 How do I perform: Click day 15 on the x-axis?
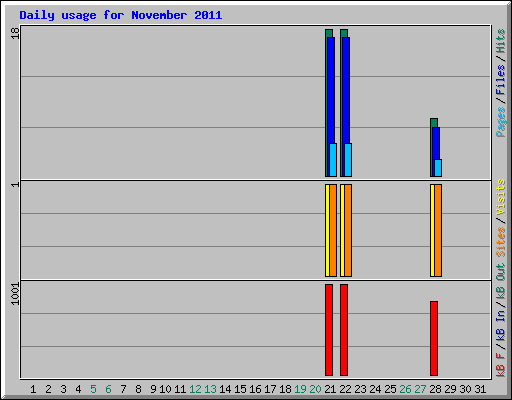coord(240,389)
